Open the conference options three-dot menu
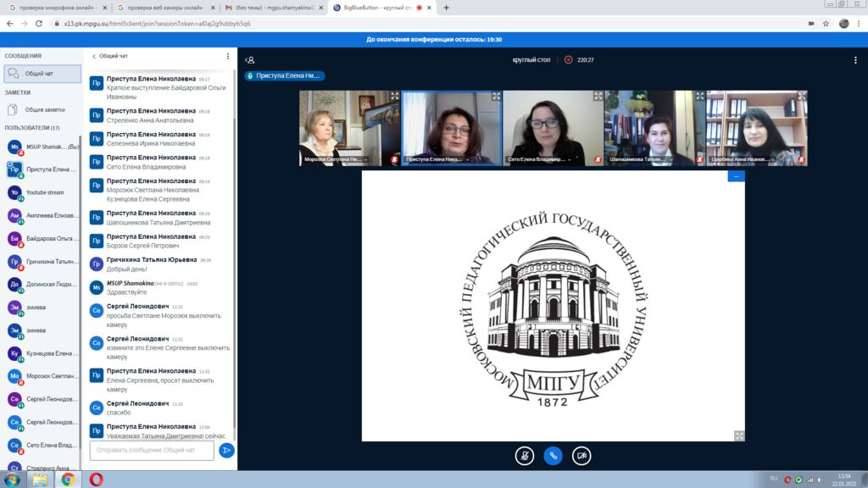Viewport: 868px width, 488px height. (x=855, y=60)
